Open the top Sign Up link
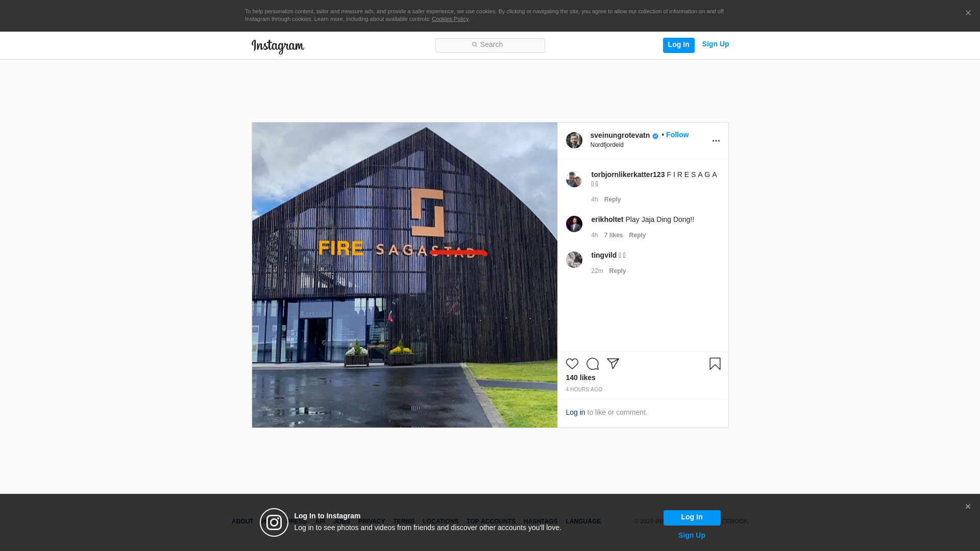This screenshot has height=551, width=980. (715, 44)
